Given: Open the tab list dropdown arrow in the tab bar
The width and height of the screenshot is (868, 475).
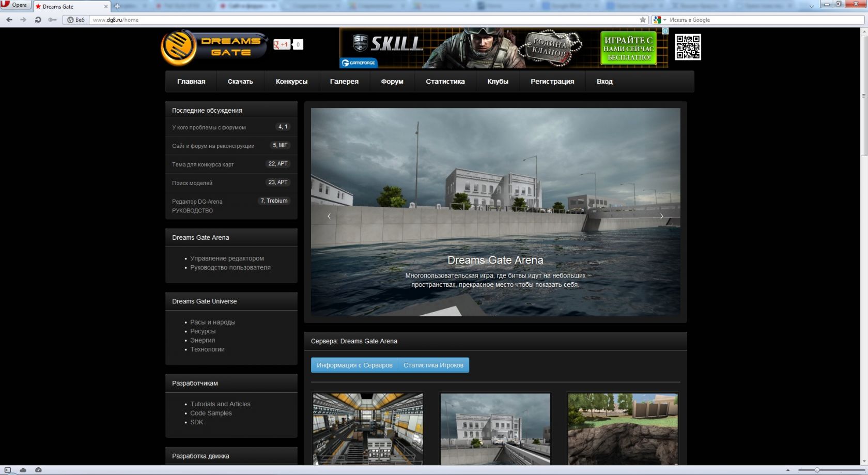Looking at the screenshot, I should [x=811, y=6].
